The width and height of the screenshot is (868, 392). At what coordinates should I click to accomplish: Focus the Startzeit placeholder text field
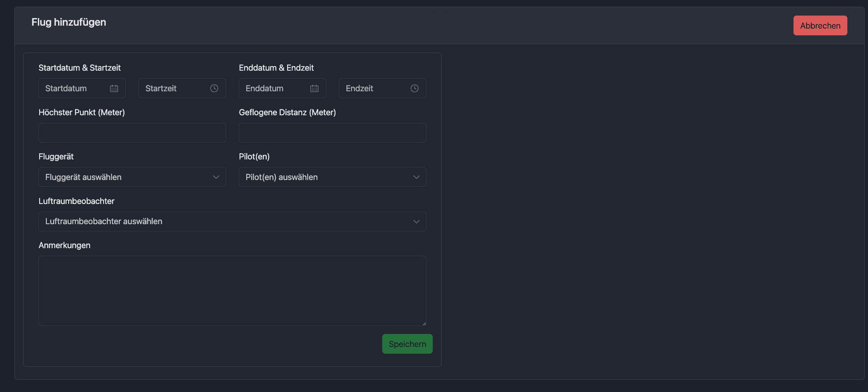pos(173,88)
